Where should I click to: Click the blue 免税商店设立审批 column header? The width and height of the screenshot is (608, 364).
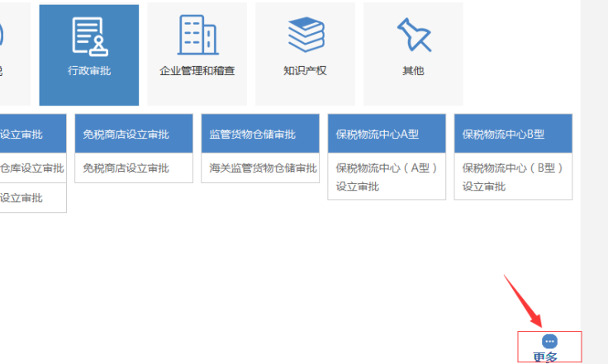click(x=134, y=134)
